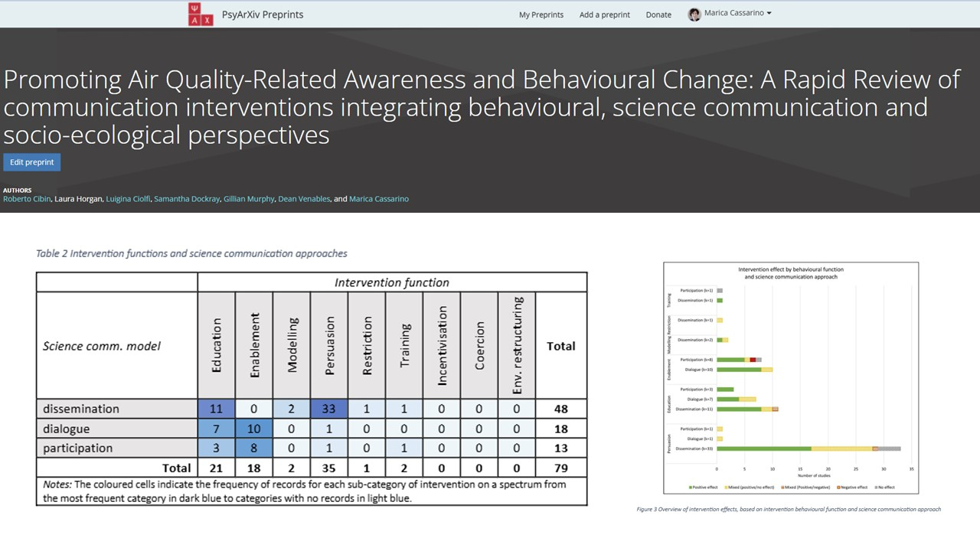Click the Figure 3 caption text
The height and width of the screenshot is (551, 980).
789,509
